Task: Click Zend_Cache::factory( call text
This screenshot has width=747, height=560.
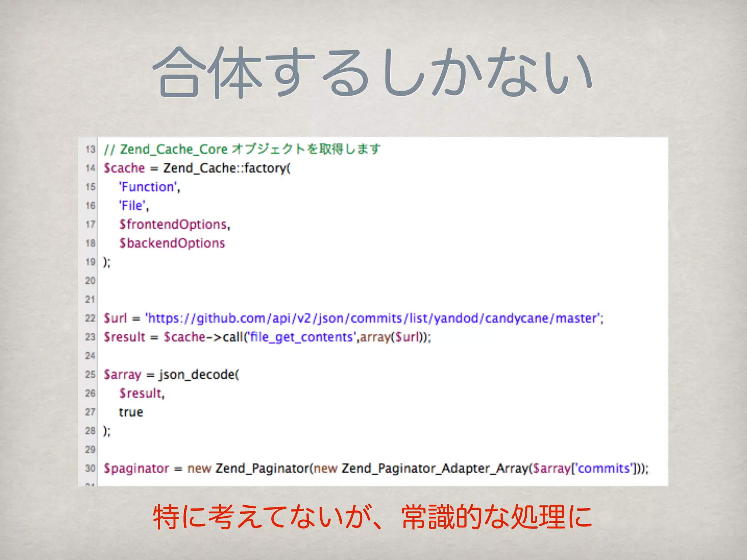Action: pos(227,168)
